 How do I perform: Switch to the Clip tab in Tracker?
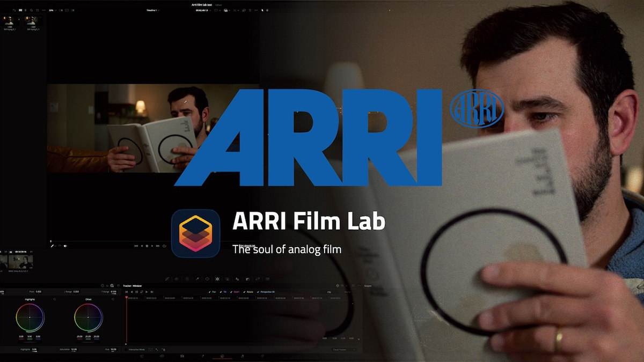[329, 292]
